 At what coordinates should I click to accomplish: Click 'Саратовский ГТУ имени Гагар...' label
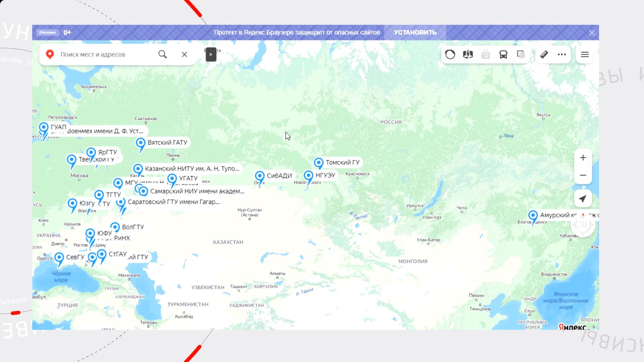coord(174,202)
